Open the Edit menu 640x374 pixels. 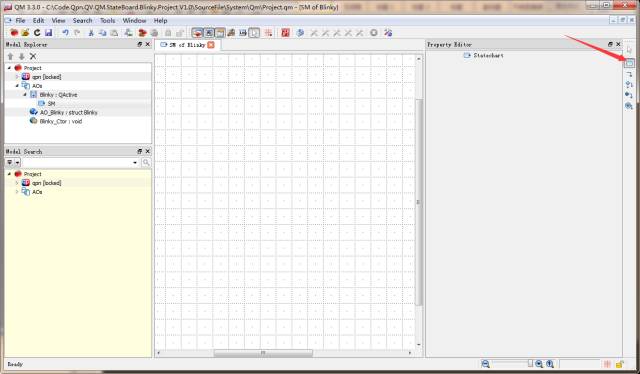(38, 20)
